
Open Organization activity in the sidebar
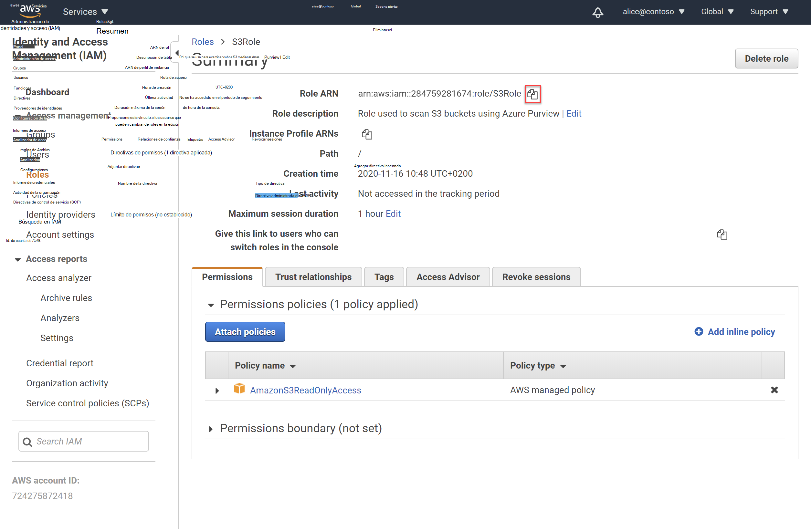tap(67, 383)
